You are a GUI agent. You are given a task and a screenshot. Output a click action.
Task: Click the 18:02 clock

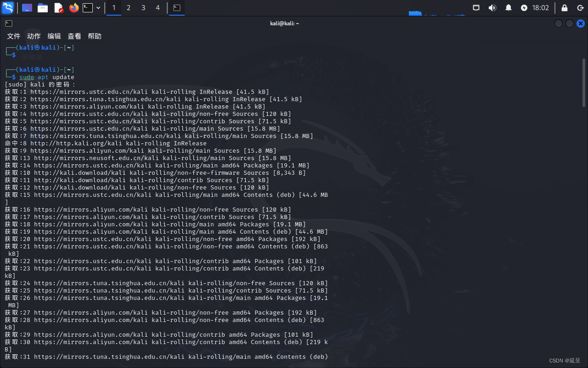click(541, 8)
